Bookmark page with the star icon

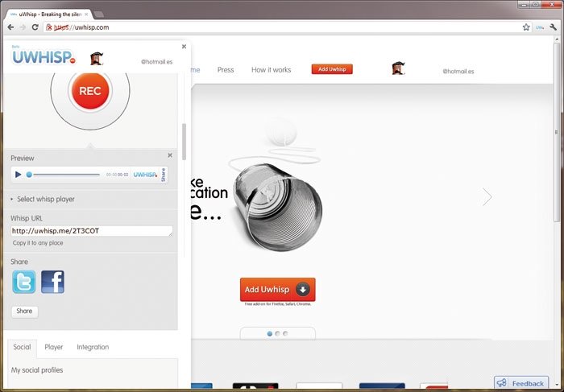[x=526, y=27]
